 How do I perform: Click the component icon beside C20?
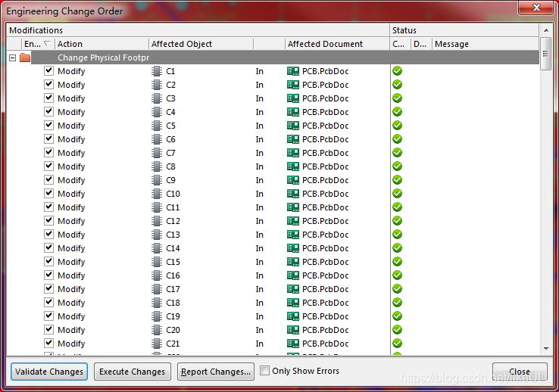pos(157,330)
